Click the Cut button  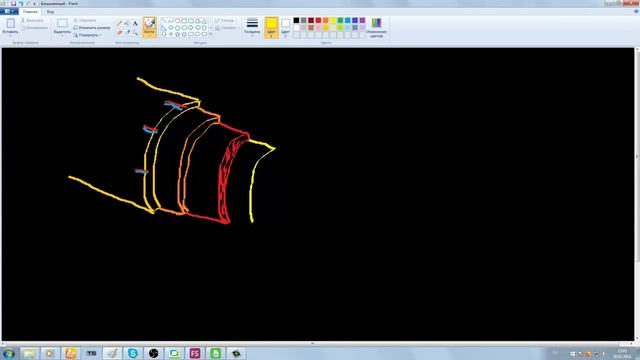32,20
